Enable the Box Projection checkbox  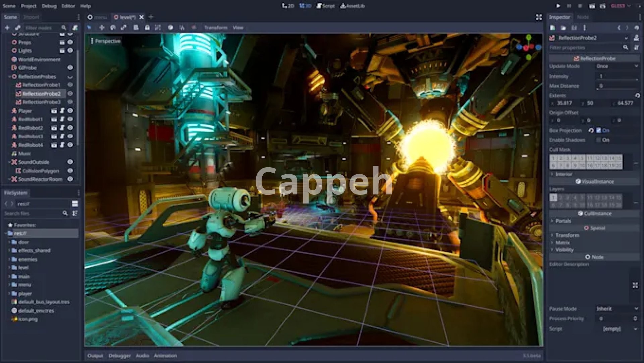599,130
